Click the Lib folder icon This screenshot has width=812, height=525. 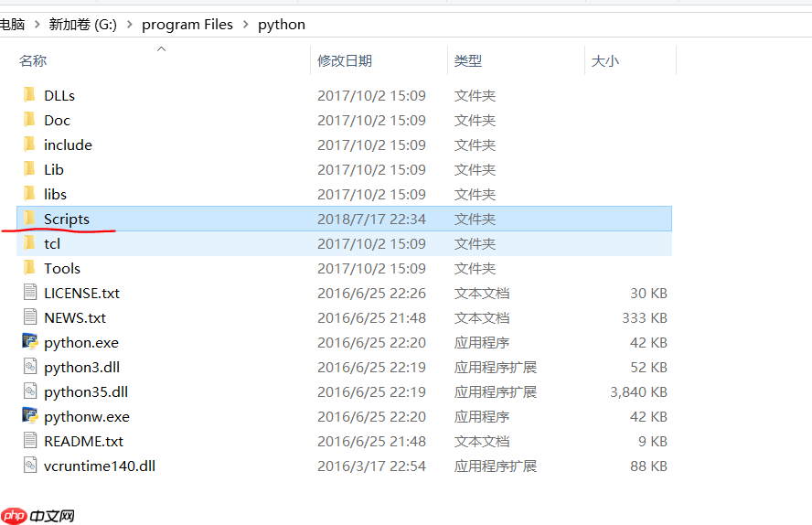(x=29, y=169)
